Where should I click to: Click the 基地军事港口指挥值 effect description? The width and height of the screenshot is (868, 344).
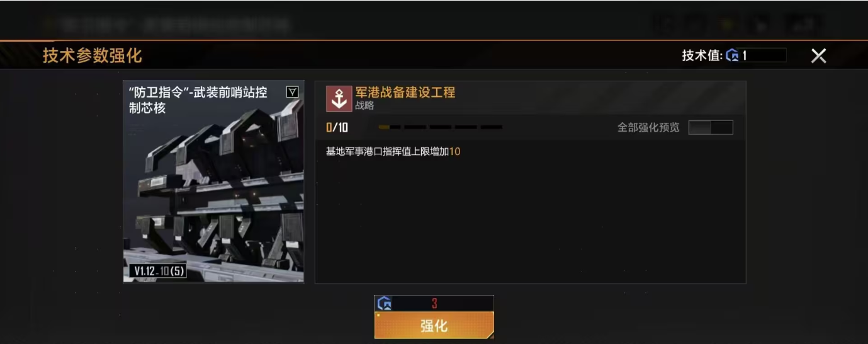click(x=393, y=151)
